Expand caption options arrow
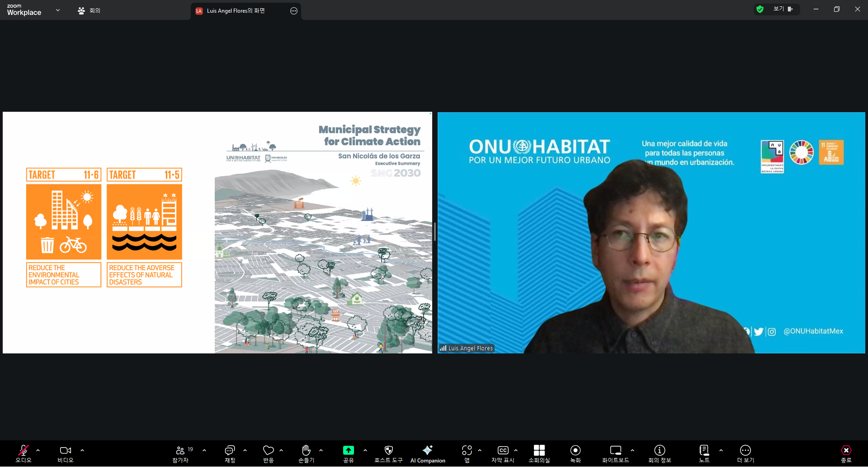This screenshot has height=467, width=868. (x=516, y=450)
